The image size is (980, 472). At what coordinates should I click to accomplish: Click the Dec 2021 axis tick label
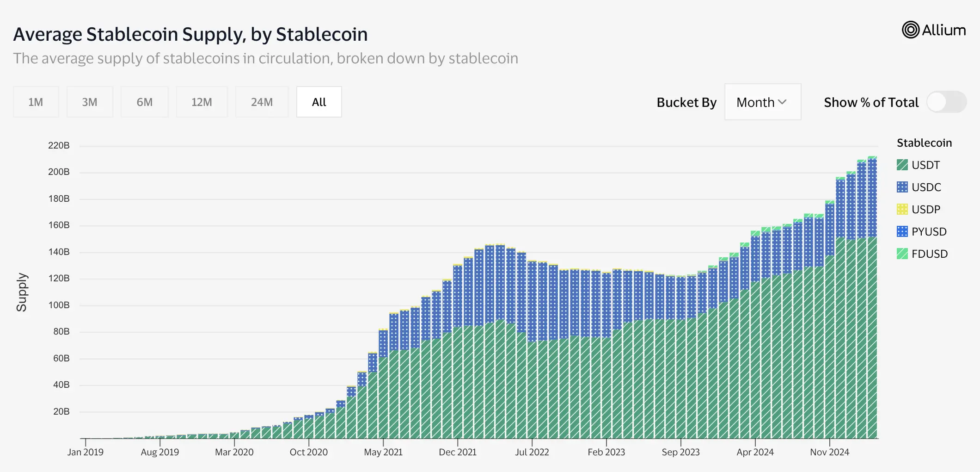(x=458, y=452)
